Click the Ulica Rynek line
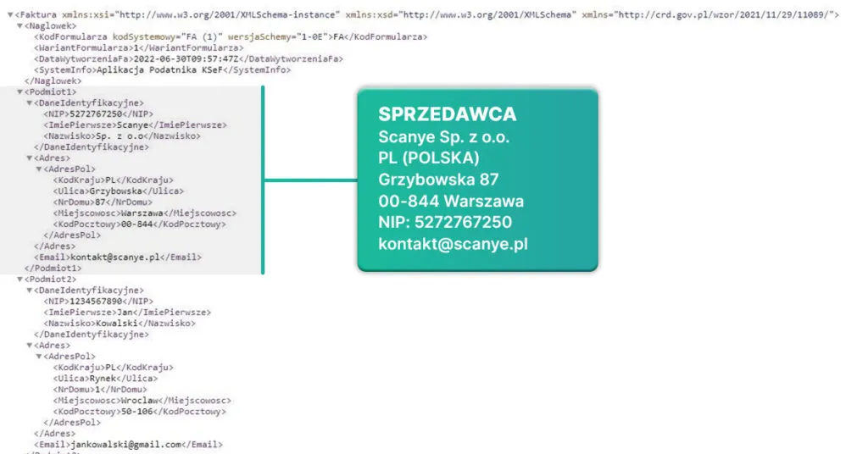The height and width of the screenshot is (454, 868). click(x=105, y=379)
